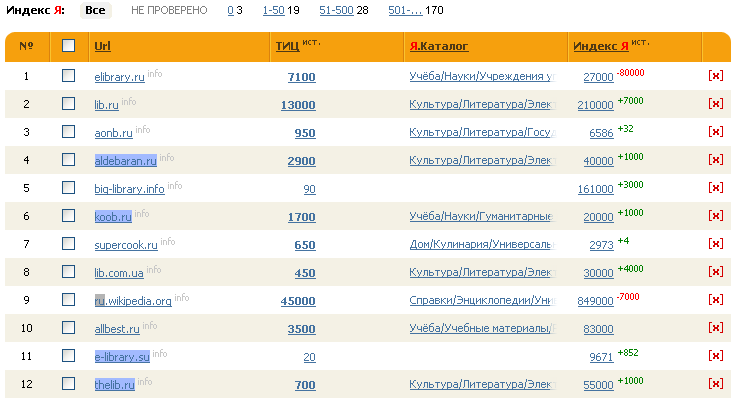The image size is (752, 402).
Task: View info for aldebaran.ru
Action: pyautogui.click(x=166, y=157)
